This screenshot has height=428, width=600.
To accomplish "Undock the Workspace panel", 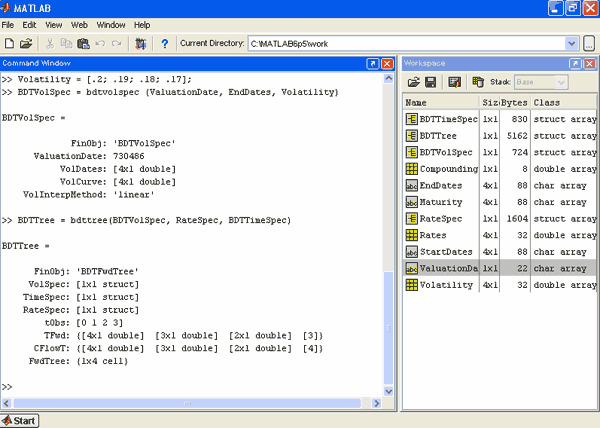I will click(575, 63).
